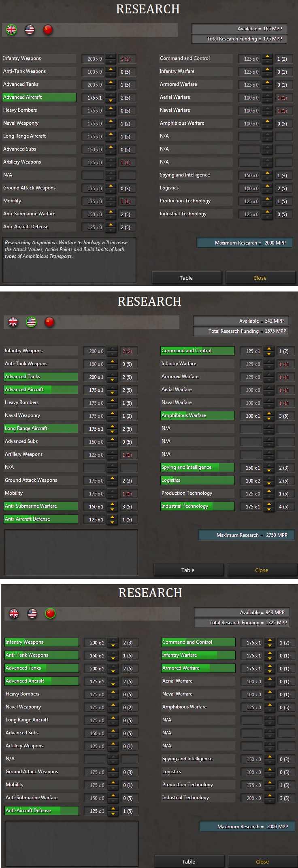Screen dimensions: 298x868
Task: Close the 943 MPP research screen
Action: tap(263, 862)
